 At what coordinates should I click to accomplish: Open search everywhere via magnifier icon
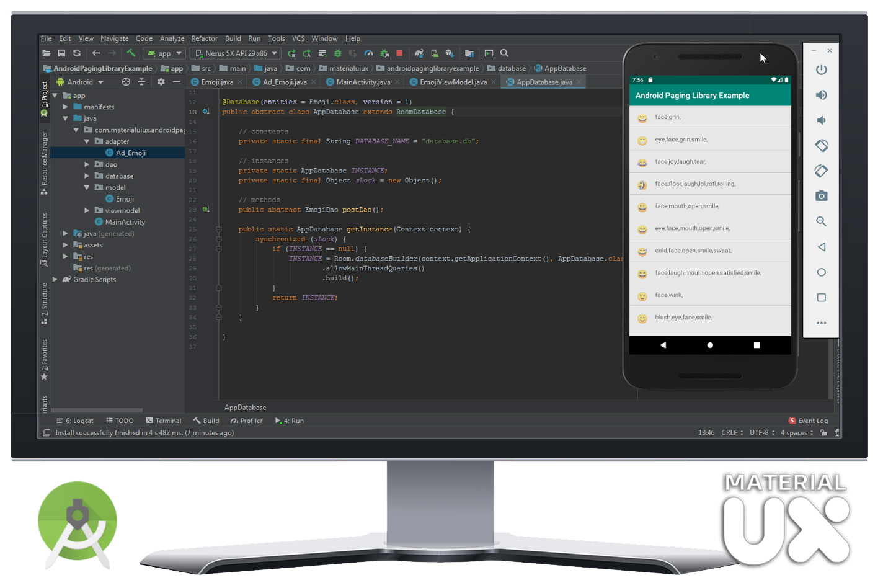[504, 53]
